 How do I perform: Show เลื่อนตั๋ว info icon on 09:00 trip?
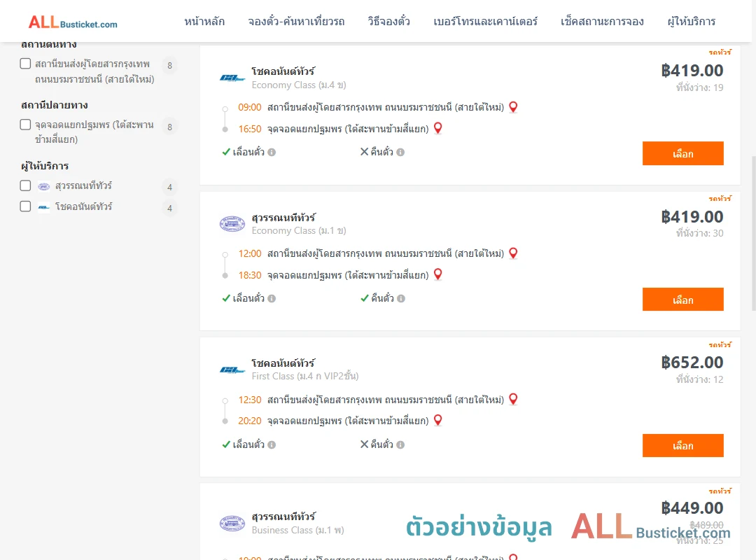tap(272, 153)
